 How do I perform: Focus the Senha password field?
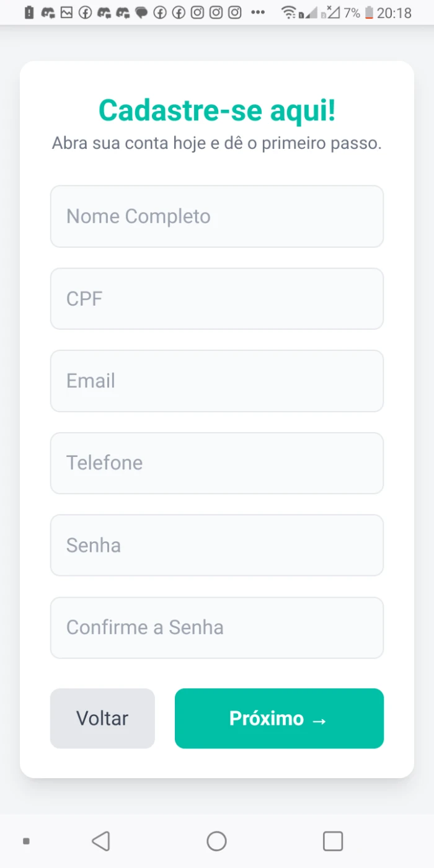217,546
